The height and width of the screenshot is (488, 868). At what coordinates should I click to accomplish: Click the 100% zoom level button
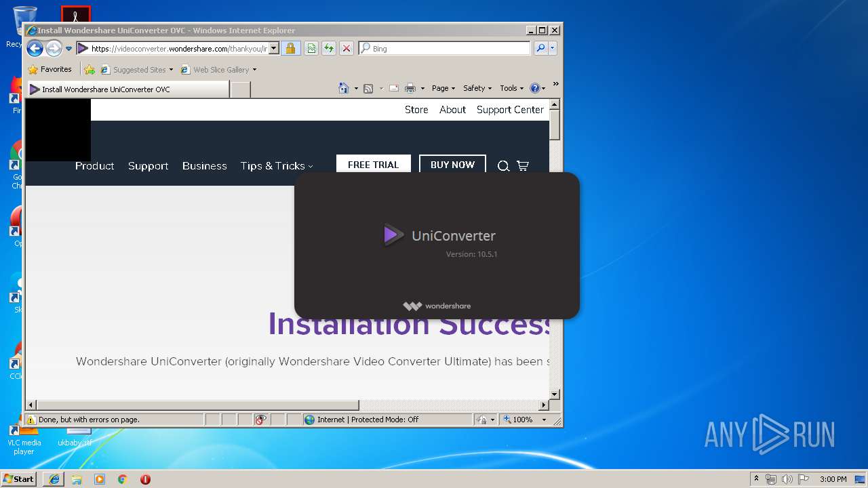(x=517, y=420)
